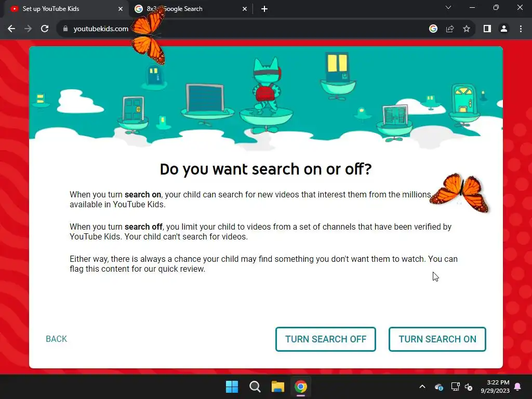Open the Windows Start menu

click(232, 387)
